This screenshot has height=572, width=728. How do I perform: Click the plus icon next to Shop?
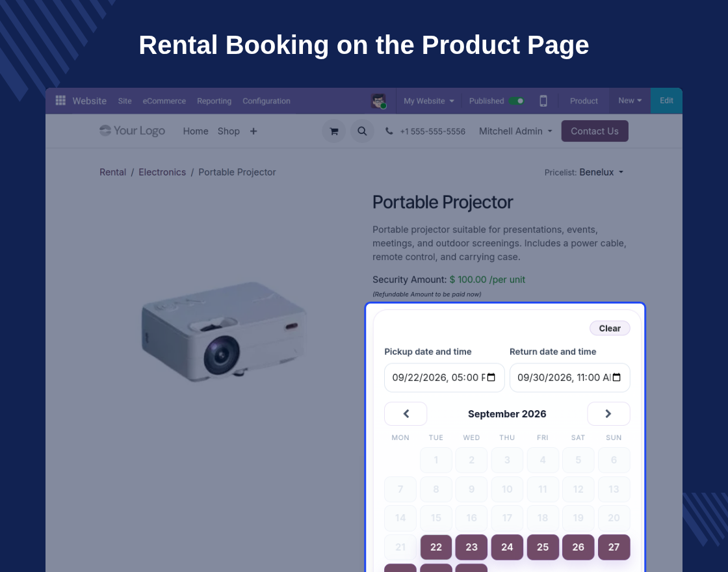[x=253, y=131]
